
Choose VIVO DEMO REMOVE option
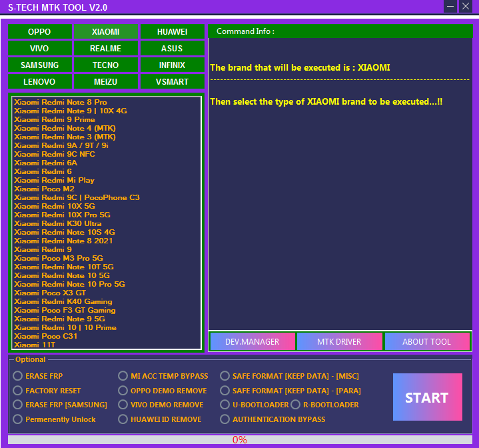point(161,405)
